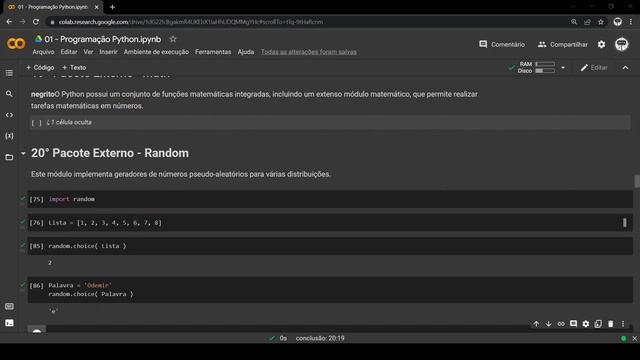Collapse the header with the chevron up
Screen dimensions: 640x360
[625, 68]
